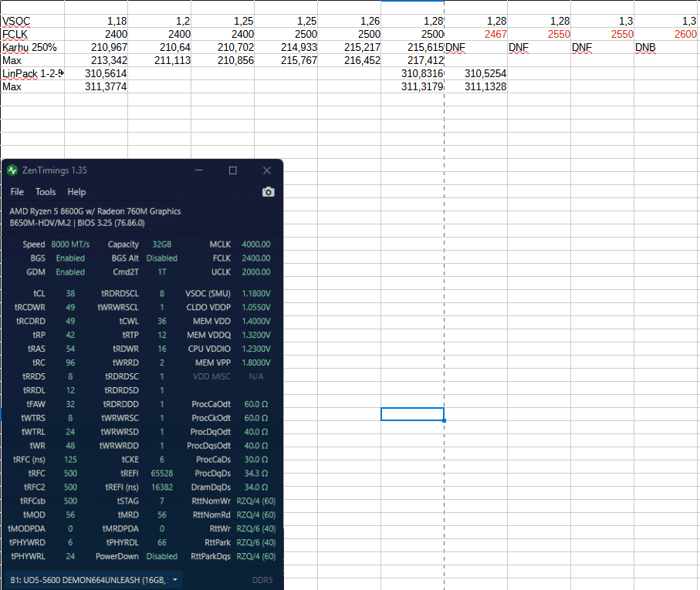Select the LinPack 1-2 label cell
Image resolution: width=700 pixels, height=590 pixels.
tap(32, 73)
